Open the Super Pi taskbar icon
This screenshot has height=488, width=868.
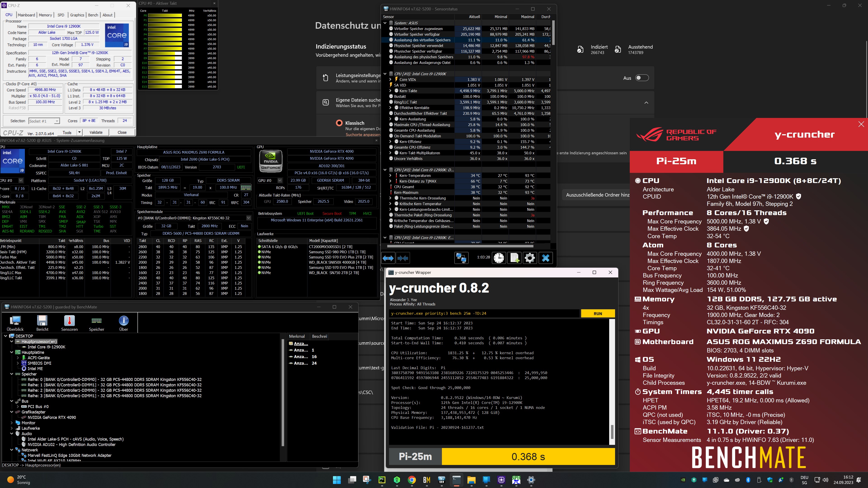(x=516, y=480)
